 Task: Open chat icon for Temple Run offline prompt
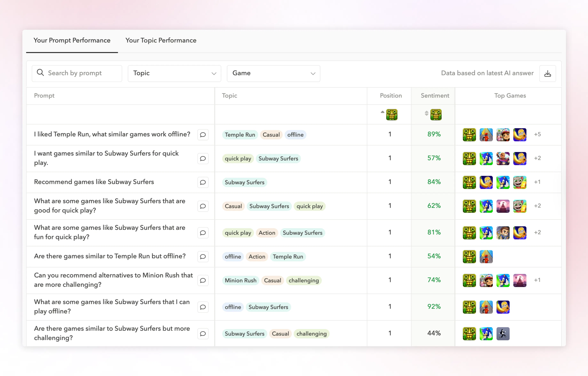coord(203,135)
